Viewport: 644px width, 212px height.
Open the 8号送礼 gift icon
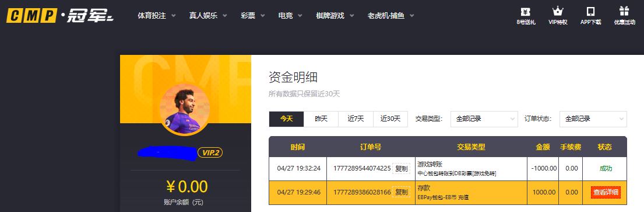click(x=525, y=12)
